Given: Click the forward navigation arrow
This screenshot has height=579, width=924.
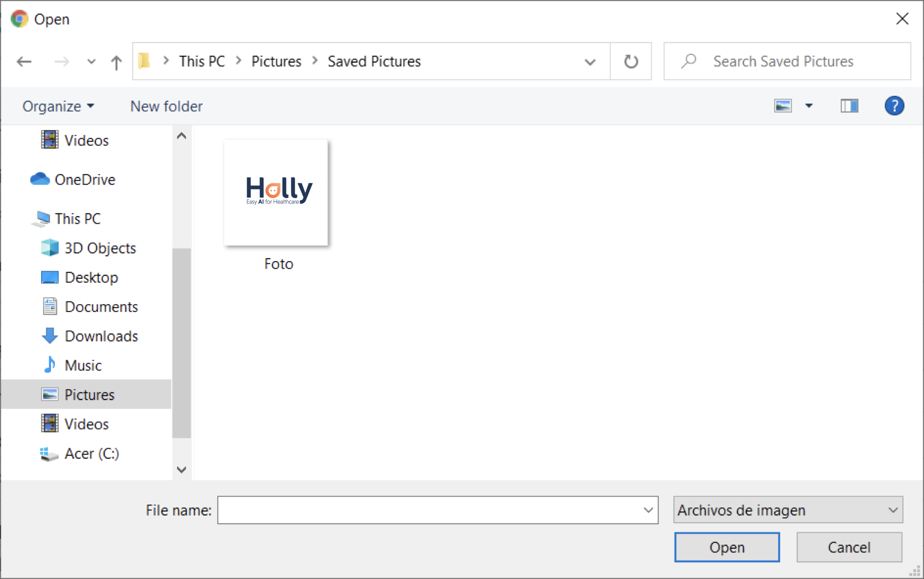Looking at the screenshot, I should pos(62,61).
